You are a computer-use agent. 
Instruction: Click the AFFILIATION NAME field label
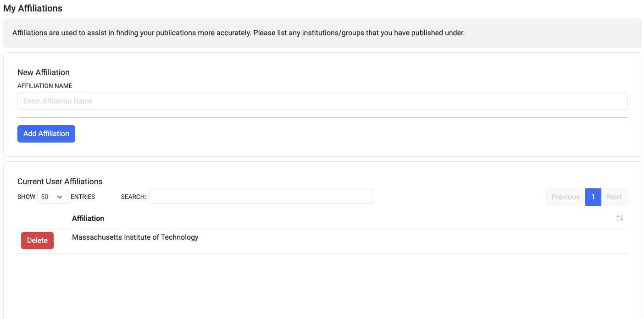coord(45,86)
